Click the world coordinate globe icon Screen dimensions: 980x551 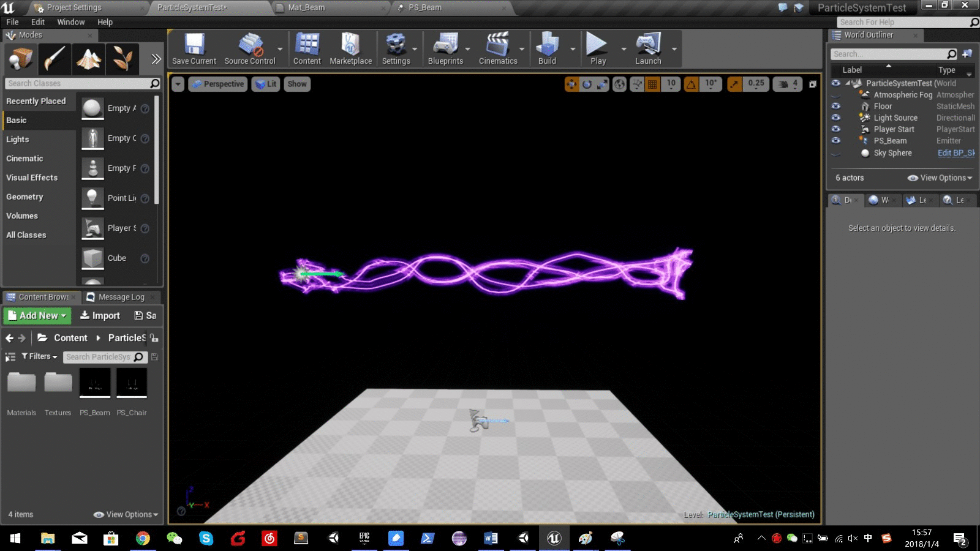[620, 84]
